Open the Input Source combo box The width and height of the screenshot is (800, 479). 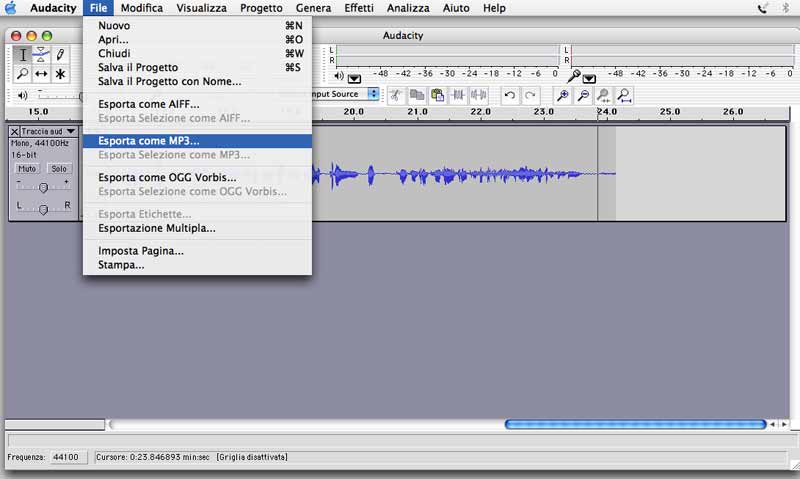[x=344, y=94]
